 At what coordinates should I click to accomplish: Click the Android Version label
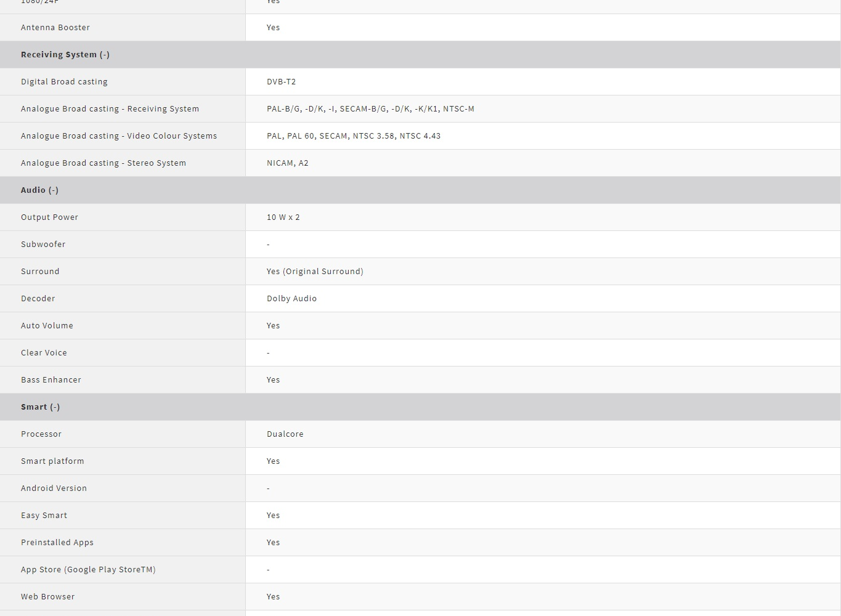click(x=54, y=488)
